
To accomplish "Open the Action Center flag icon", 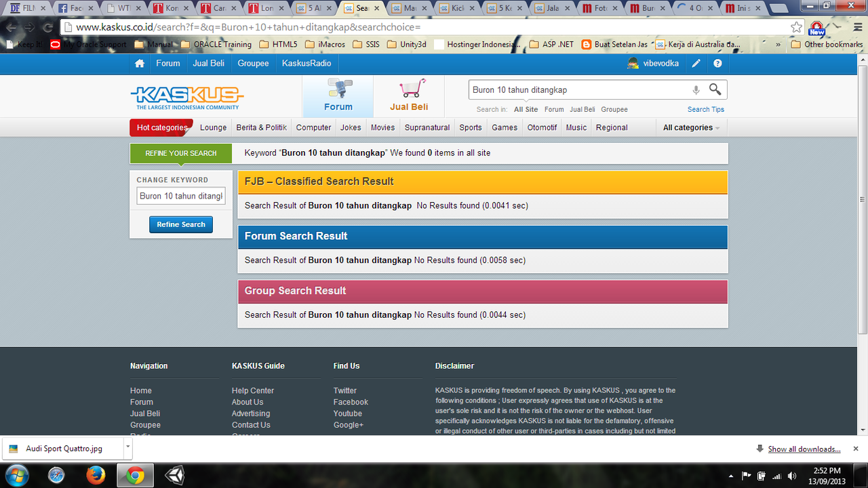I will (x=746, y=476).
